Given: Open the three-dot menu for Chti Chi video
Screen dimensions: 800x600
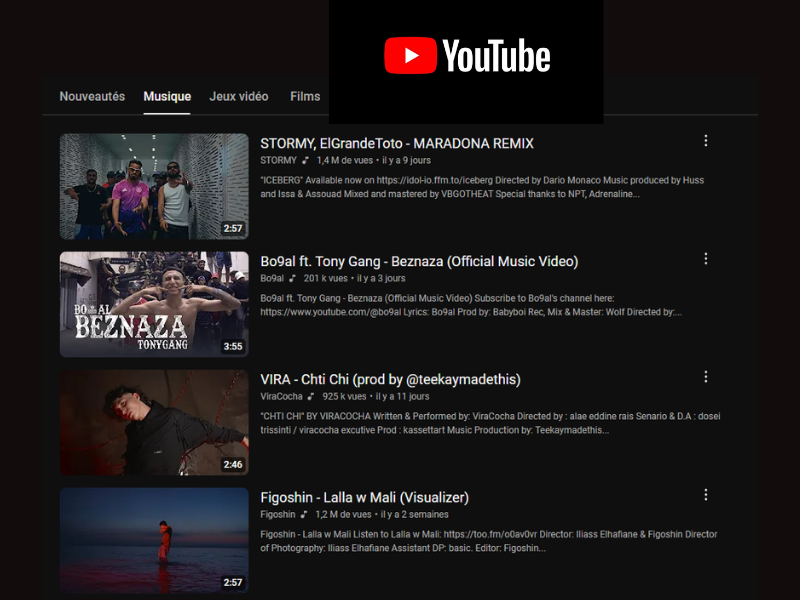Looking at the screenshot, I should tap(706, 377).
